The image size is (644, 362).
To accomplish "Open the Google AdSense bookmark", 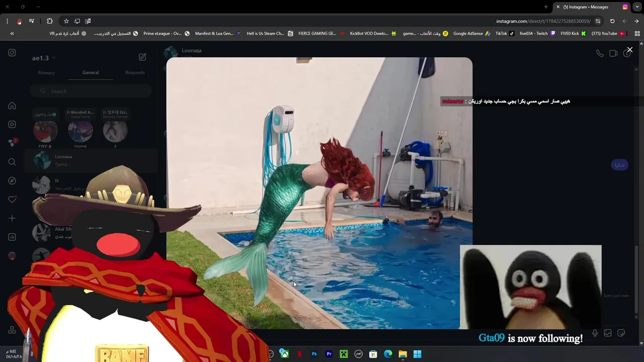I will [472, 34].
